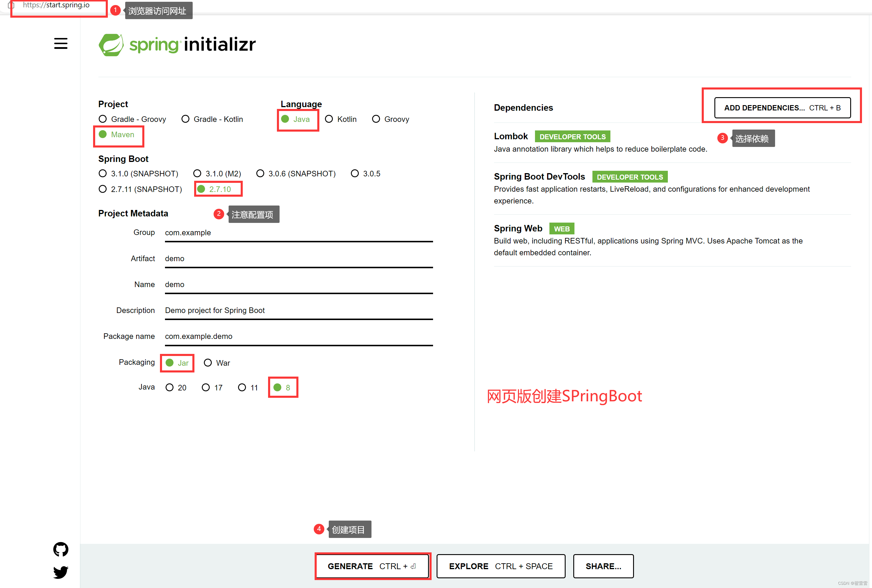Choose Maven as project type
The image size is (872, 588).
[116, 135]
